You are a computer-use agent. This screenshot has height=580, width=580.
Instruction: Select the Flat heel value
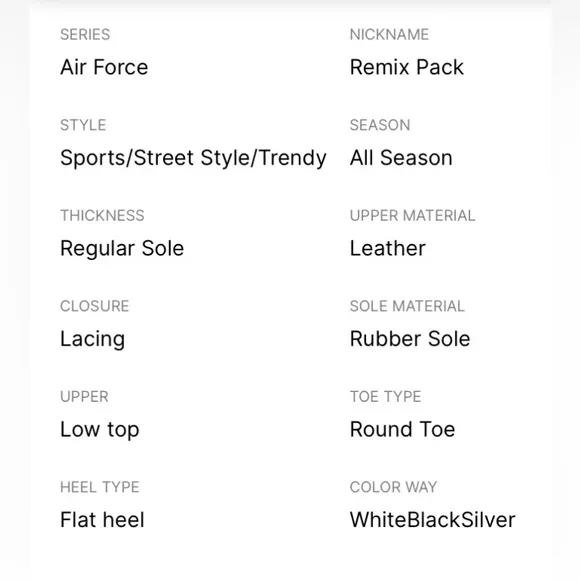tap(102, 520)
